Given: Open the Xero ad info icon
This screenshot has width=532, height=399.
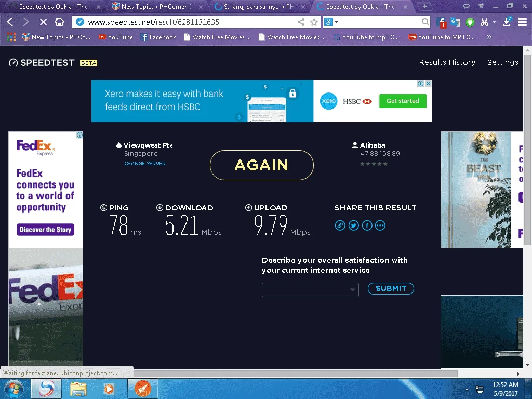Looking at the screenshot, I should tap(421, 84).
